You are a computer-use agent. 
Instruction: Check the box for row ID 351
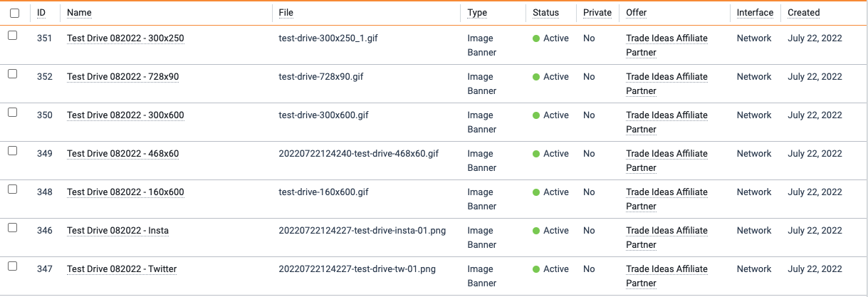[12, 36]
